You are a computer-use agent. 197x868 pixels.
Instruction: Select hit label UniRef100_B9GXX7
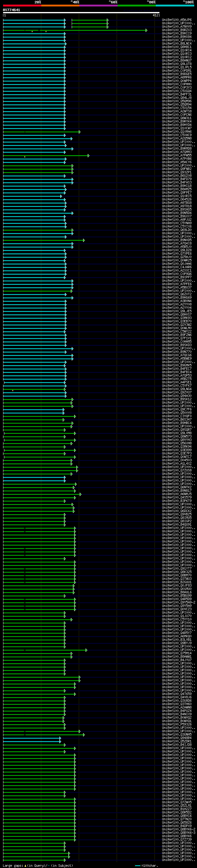pos(177,216)
